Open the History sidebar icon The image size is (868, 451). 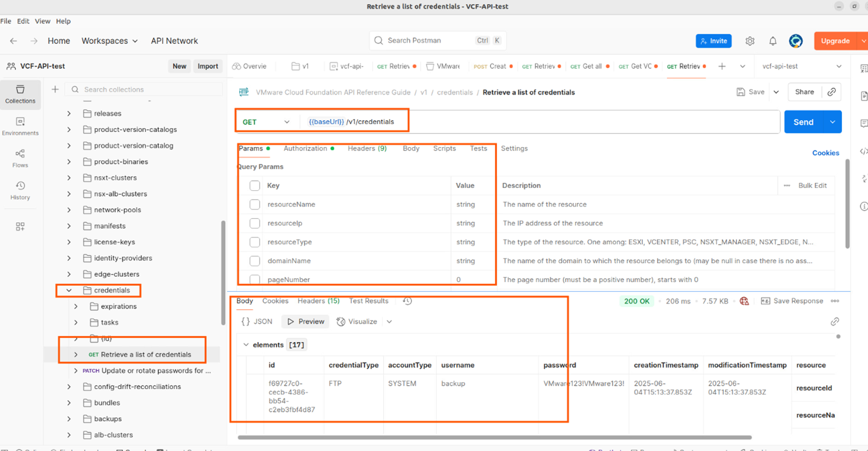pyautogui.click(x=20, y=190)
